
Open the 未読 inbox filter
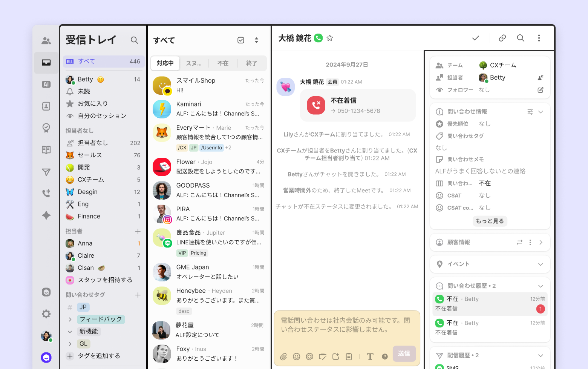tap(103, 91)
